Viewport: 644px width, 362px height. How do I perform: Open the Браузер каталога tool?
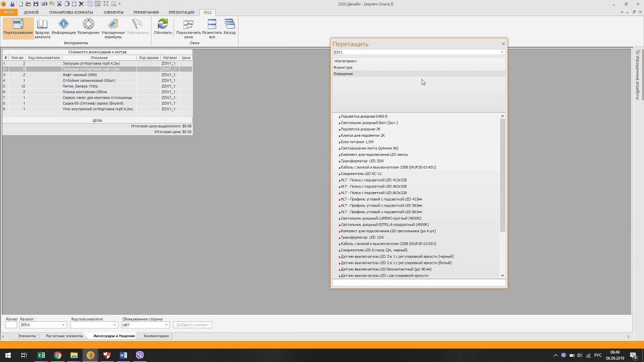point(42,28)
